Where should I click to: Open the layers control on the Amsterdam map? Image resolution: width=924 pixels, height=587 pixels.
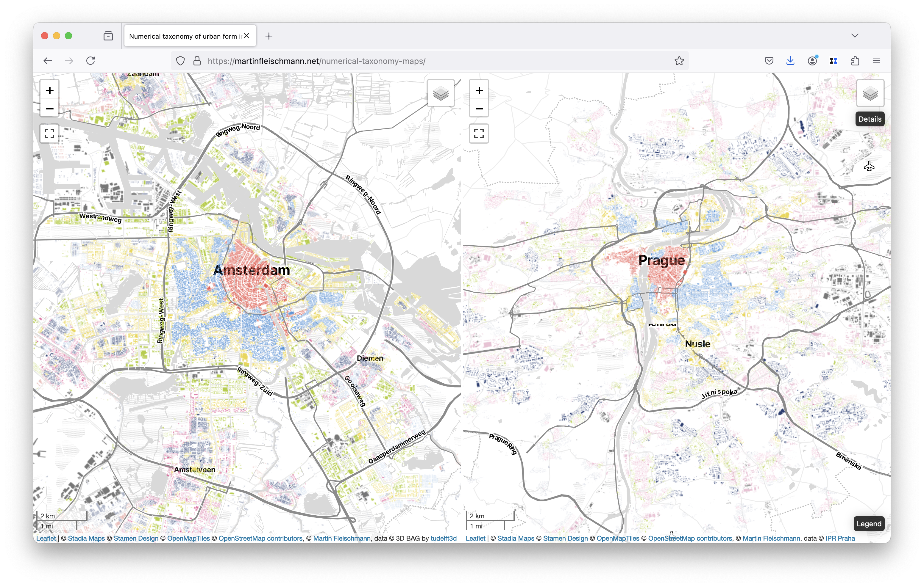441,93
